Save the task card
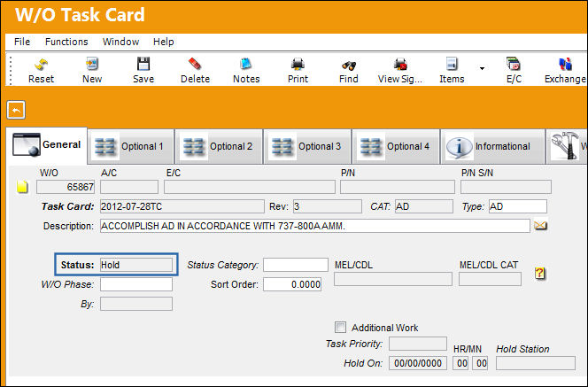The width and height of the screenshot is (588, 387). coord(143,64)
